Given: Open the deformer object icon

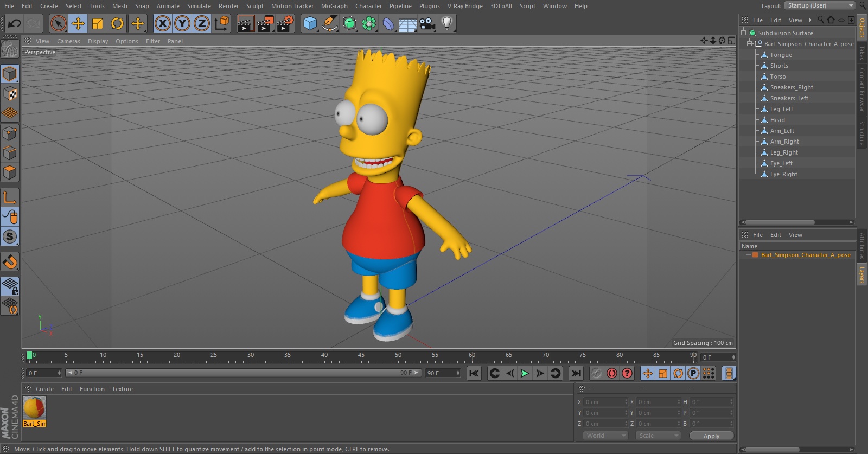Looking at the screenshot, I should point(388,23).
